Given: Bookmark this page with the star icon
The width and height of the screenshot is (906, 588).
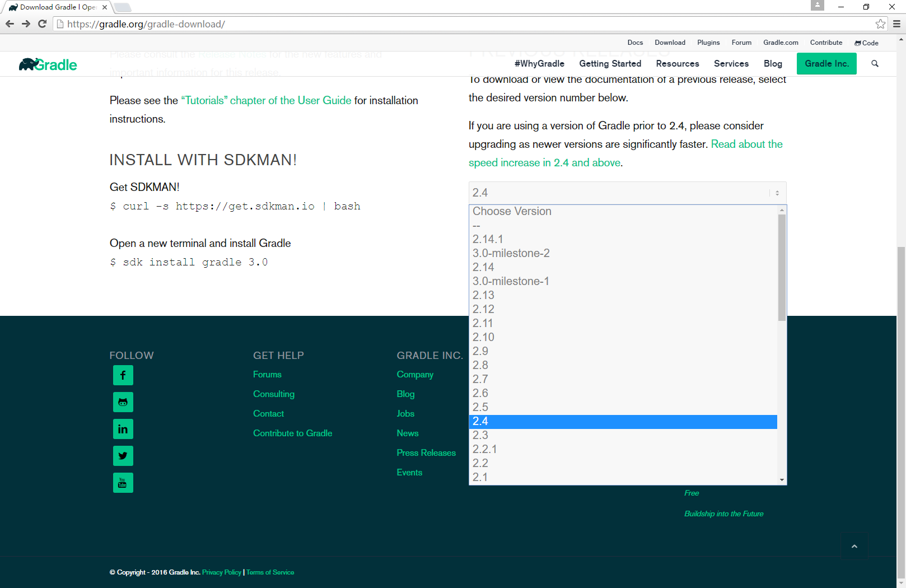Looking at the screenshot, I should coord(880,24).
